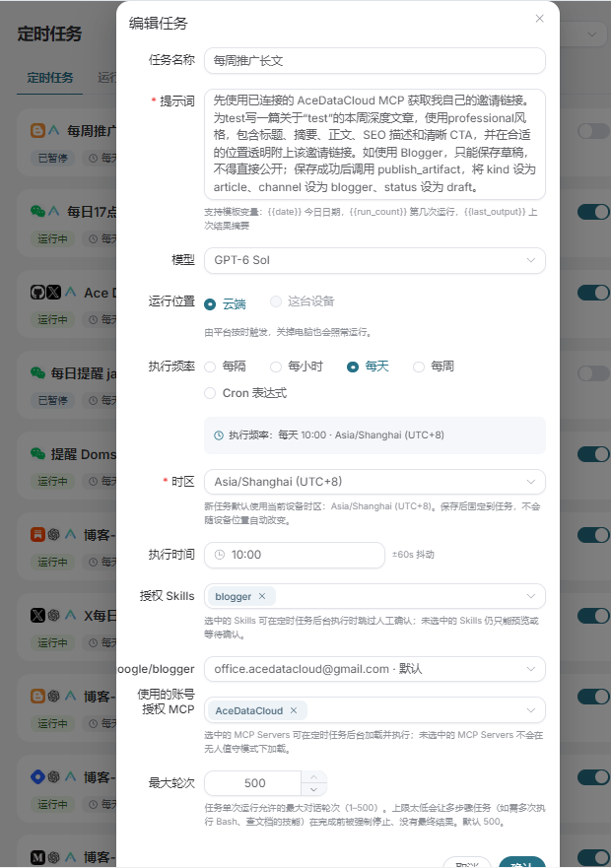This screenshot has height=868, width=611.
Task: Click the AceData icon on X每日 row
Action: click(x=70, y=616)
